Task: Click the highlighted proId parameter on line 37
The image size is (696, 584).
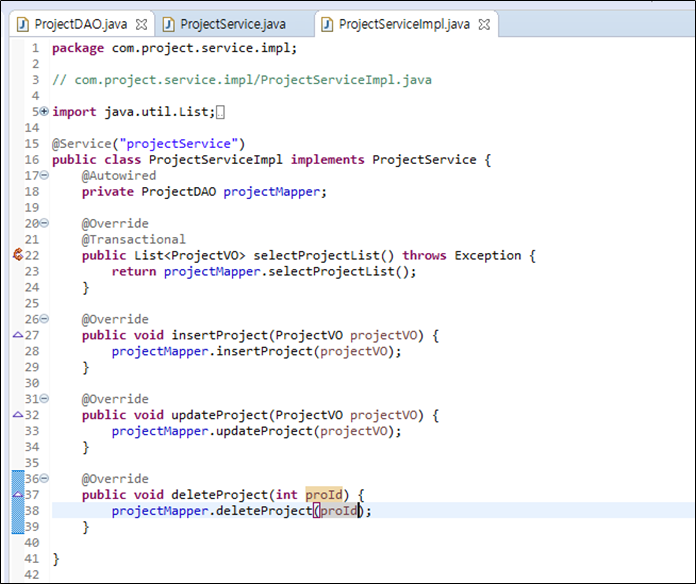Action: pyautogui.click(x=324, y=494)
